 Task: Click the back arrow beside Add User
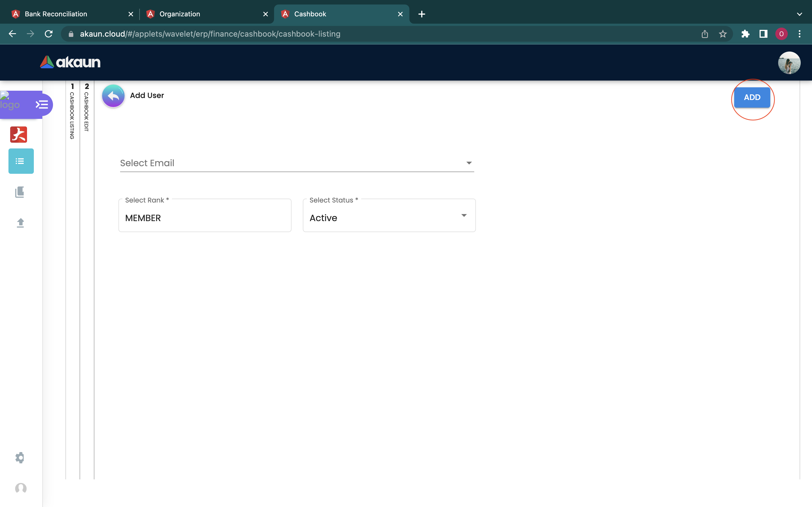[x=113, y=96]
